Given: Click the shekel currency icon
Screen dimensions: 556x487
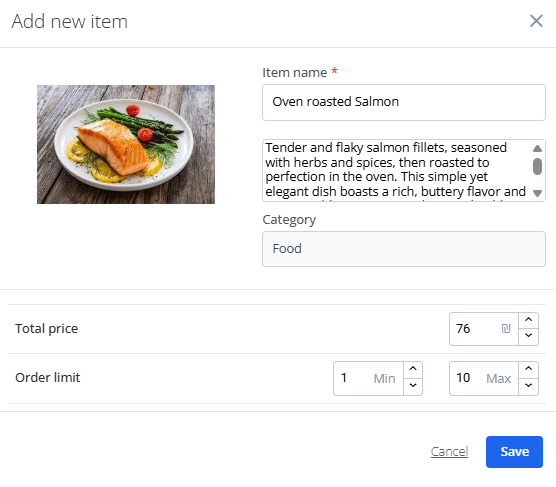Looking at the screenshot, I should pyautogui.click(x=506, y=329).
